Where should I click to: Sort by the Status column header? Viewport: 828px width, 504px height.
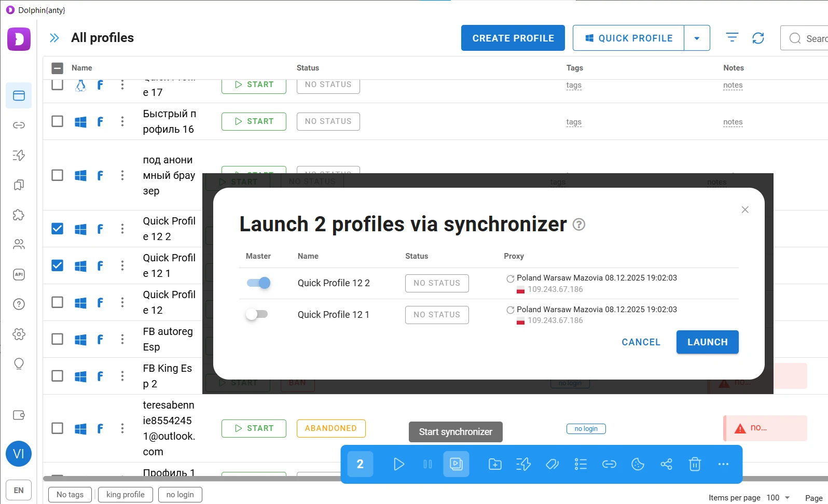308,68
